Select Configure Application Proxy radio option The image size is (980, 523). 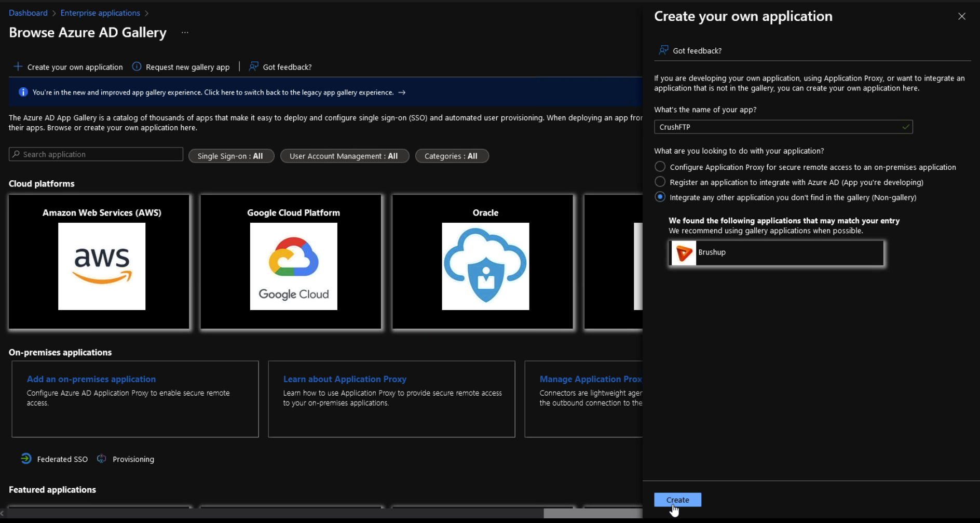660,167
